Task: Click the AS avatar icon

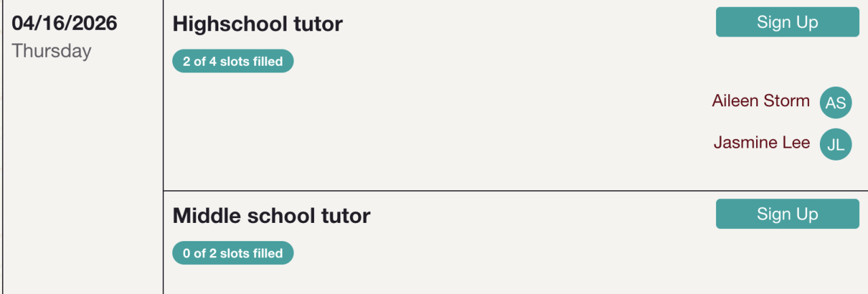Action: 835,103
